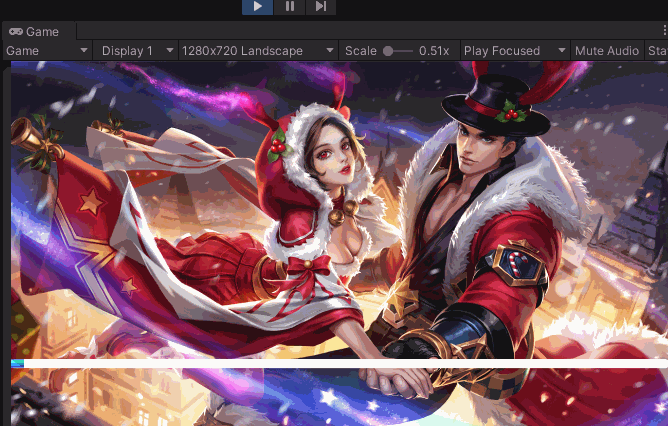The width and height of the screenshot is (668, 426).
Task: Toggle the Mute Audio button
Action: coord(607,51)
